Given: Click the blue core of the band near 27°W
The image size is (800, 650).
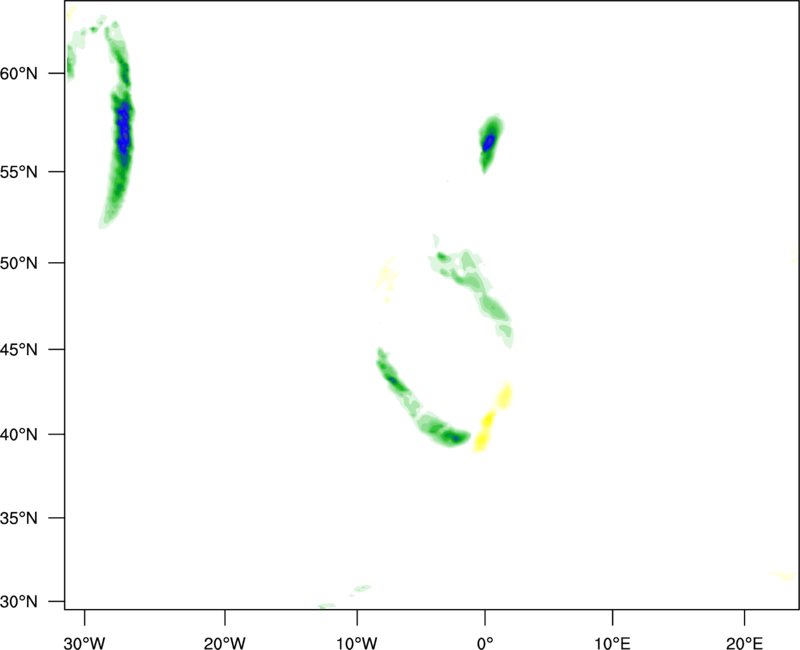Looking at the screenshot, I should click(x=123, y=128).
